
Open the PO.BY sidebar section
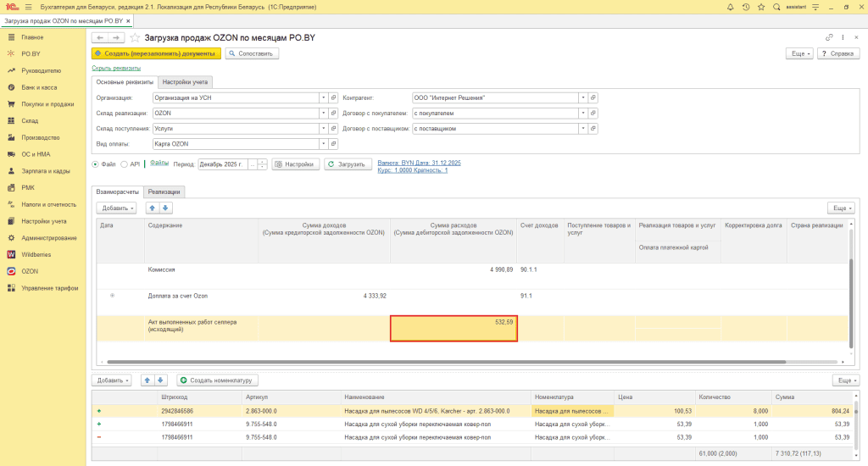(31, 53)
